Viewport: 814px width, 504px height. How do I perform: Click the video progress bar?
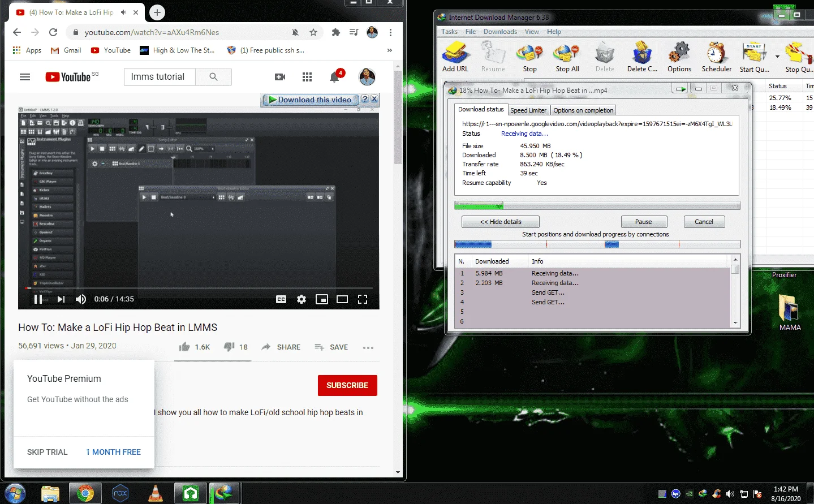pyautogui.click(x=199, y=288)
